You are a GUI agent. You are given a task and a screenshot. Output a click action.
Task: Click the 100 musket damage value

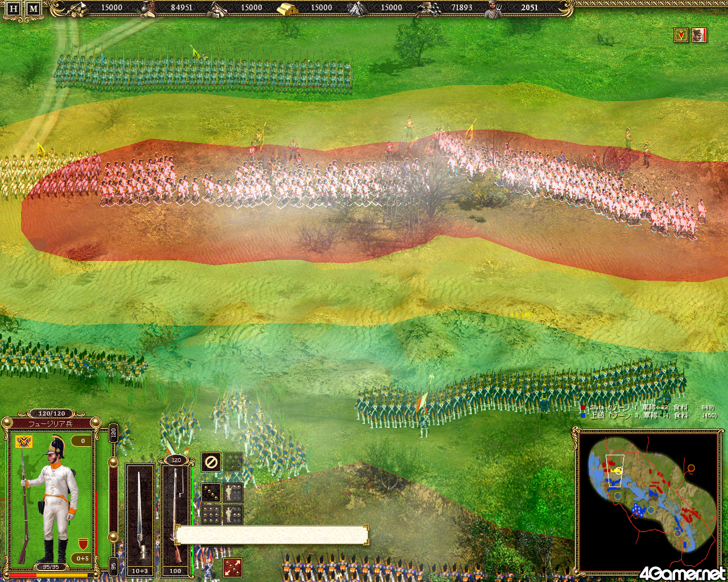(x=175, y=571)
